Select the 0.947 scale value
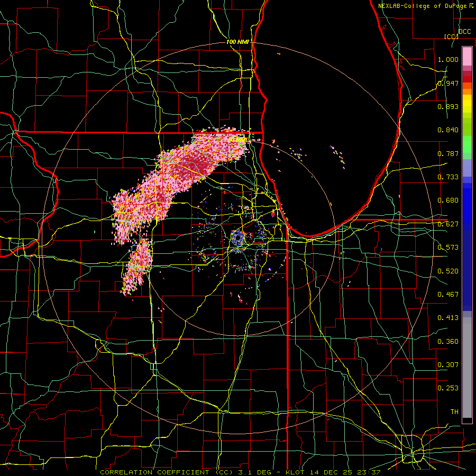 click(x=448, y=83)
